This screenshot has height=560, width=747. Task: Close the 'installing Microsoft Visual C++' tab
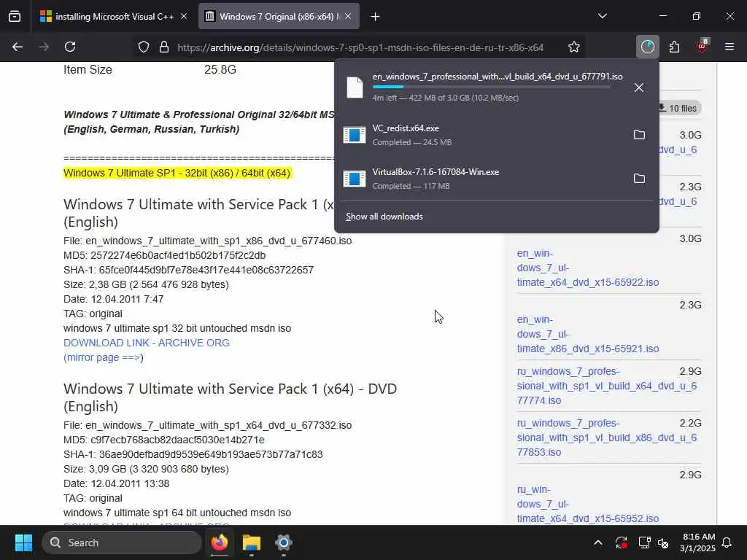pyautogui.click(x=184, y=17)
